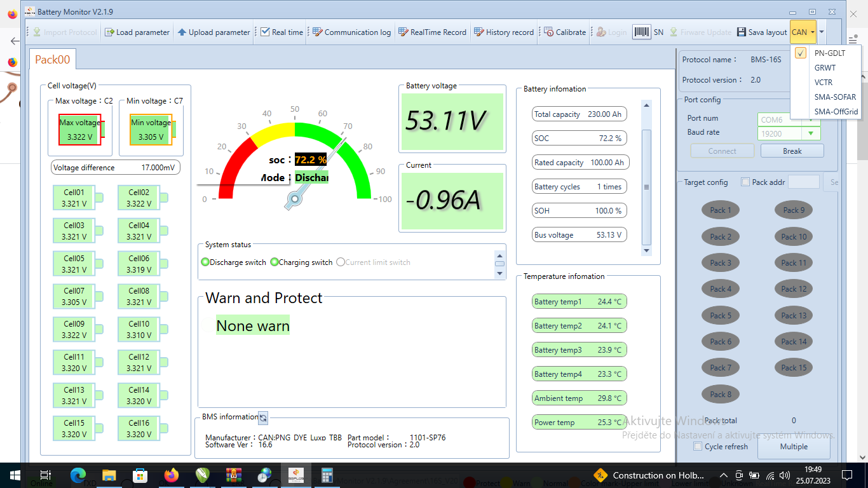Enable the Cycle refresh checkbox
Screen dimensions: 868x488
698,447
